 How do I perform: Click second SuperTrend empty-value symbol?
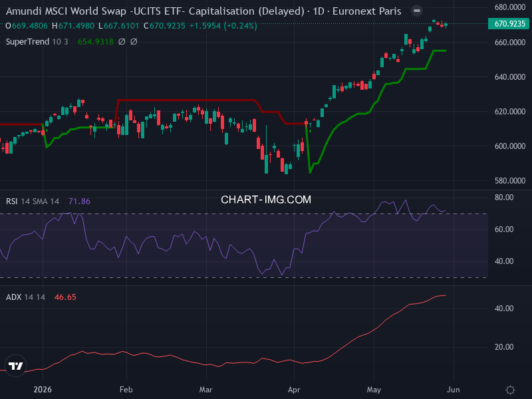[x=134, y=42]
